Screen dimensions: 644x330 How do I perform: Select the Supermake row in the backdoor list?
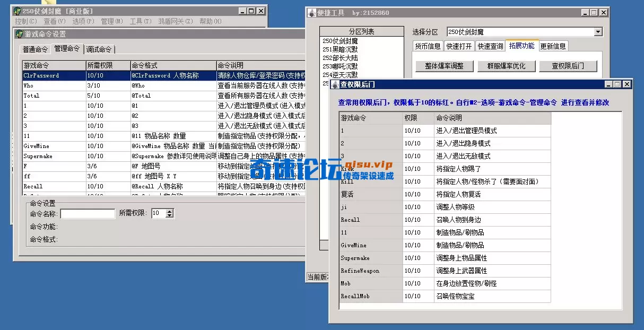(354, 258)
